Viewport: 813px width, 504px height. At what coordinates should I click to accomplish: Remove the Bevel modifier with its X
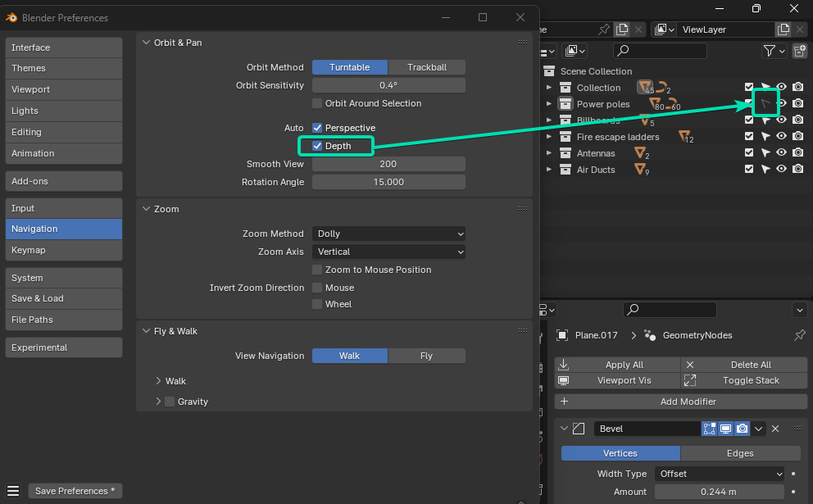click(x=775, y=429)
